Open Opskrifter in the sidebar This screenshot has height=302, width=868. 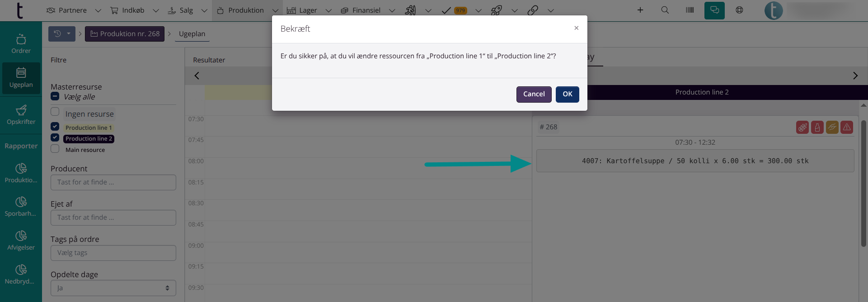[21, 115]
